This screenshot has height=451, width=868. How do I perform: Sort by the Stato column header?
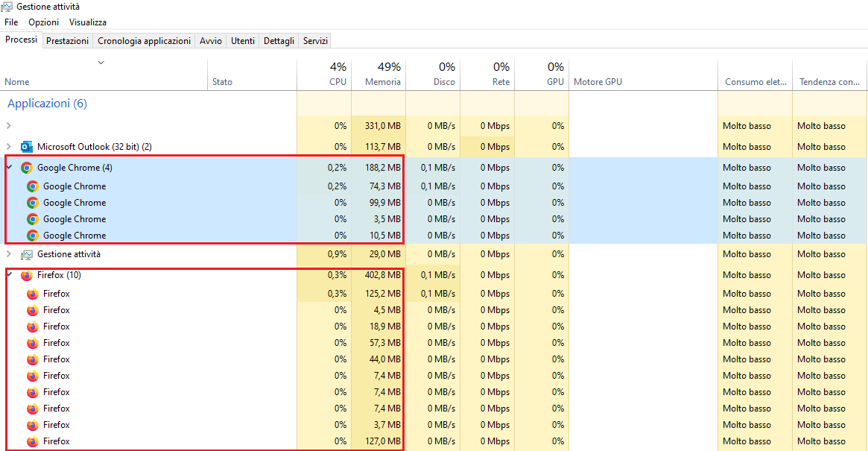click(x=253, y=75)
